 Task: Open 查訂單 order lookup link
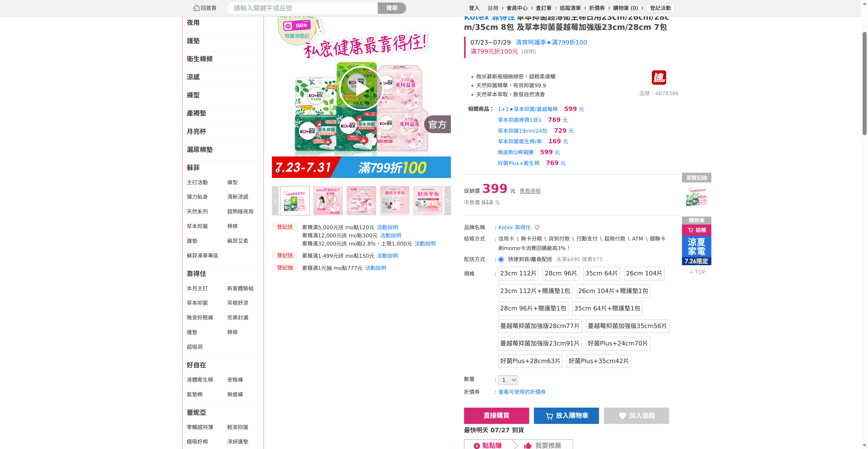[543, 8]
